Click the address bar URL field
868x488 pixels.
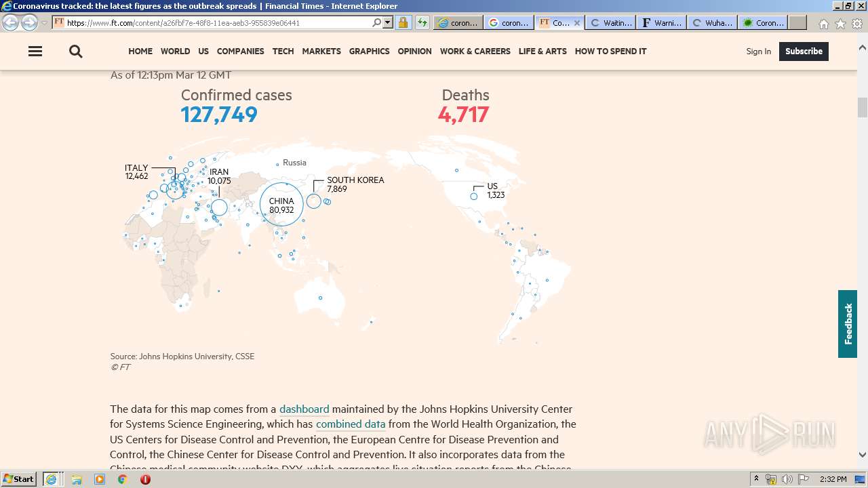click(217, 22)
